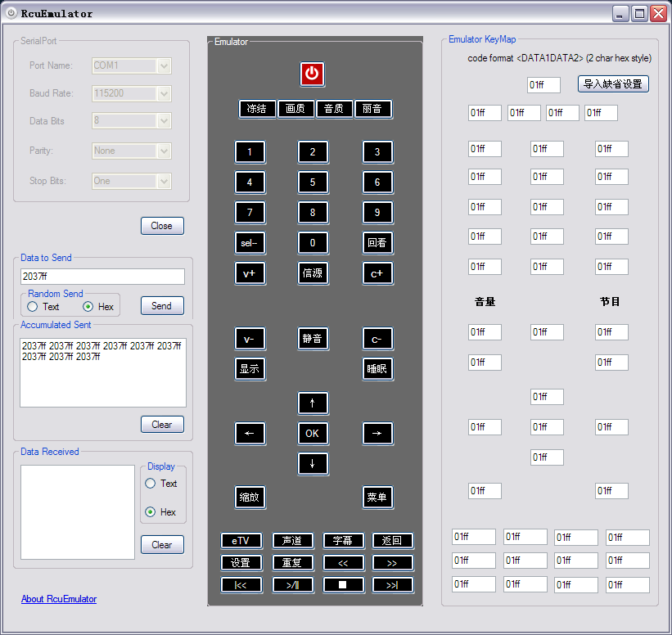The image size is (672, 635).
Task: Push the v- volume down key
Action: (250, 339)
